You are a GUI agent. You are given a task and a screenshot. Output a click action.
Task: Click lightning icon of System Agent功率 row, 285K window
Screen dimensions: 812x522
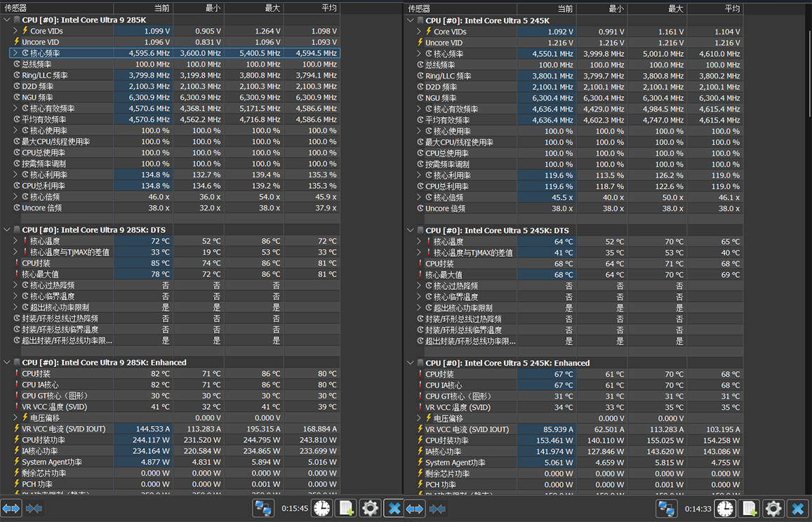pos(17,462)
